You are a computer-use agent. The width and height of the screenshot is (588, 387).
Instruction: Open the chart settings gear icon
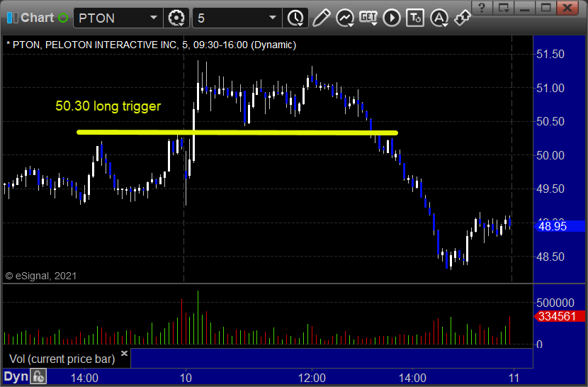176,18
